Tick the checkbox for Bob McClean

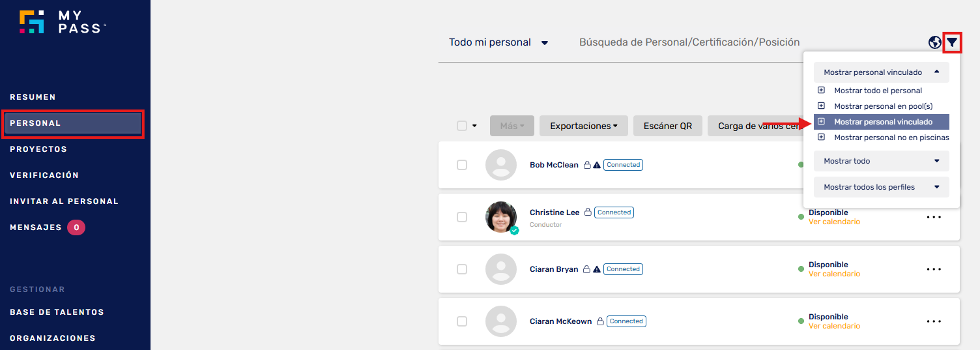(x=462, y=165)
